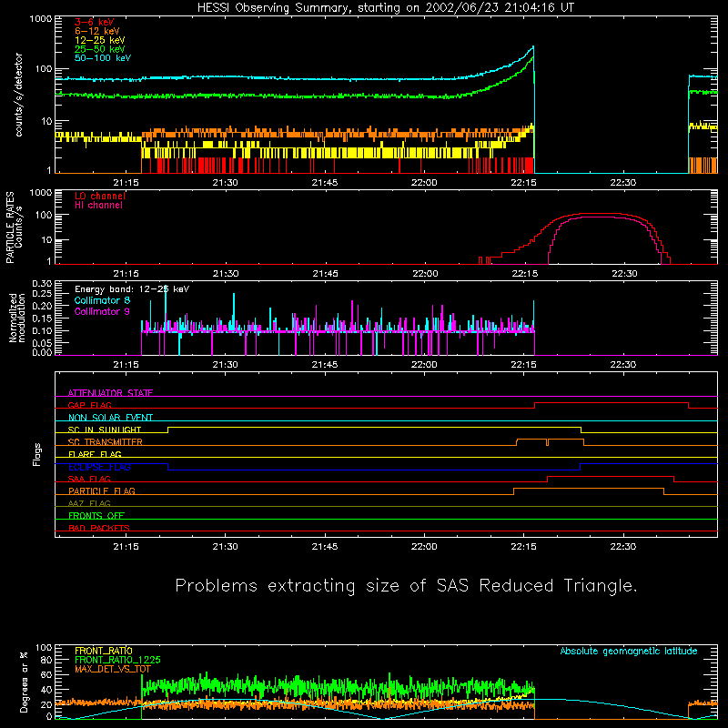This screenshot has width=728, height=728.
Task: Select the red 3-6 keV legend label
Action: [x=94, y=22]
